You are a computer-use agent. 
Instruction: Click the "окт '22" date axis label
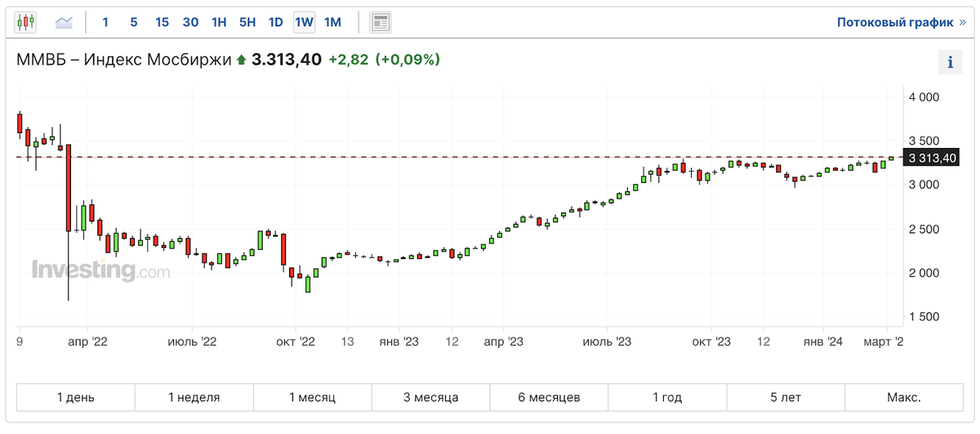(x=296, y=342)
